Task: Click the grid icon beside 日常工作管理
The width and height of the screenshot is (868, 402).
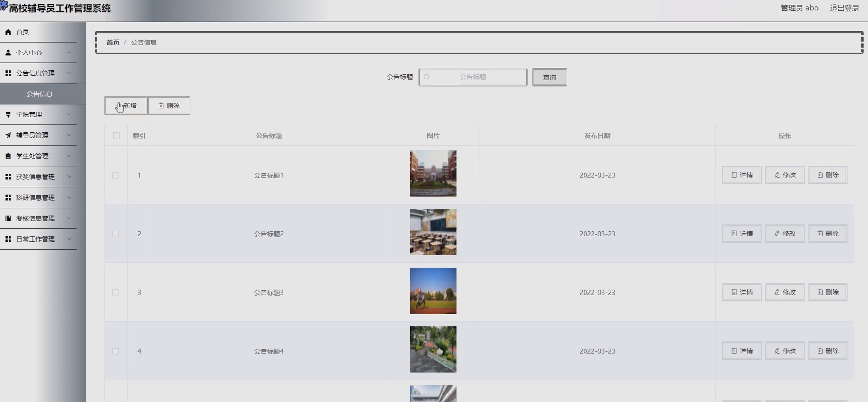Action: pyautogui.click(x=8, y=239)
